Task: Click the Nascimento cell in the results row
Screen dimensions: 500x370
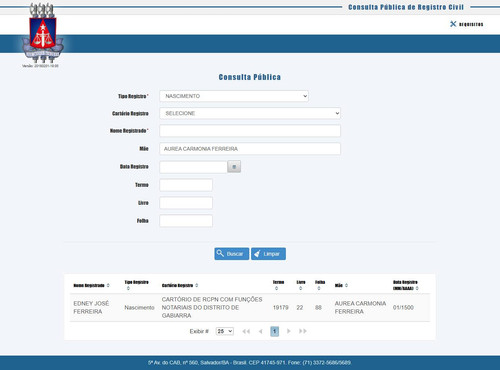Action: click(139, 307)
